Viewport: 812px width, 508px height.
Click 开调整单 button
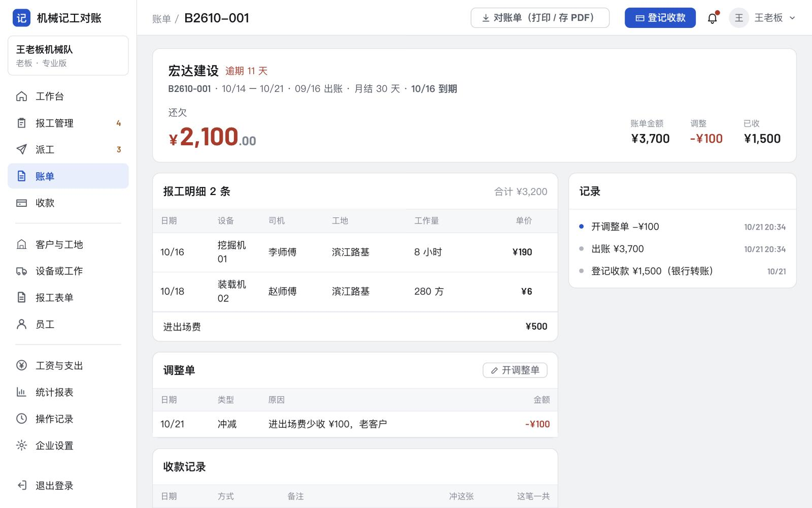coord(515,370)
